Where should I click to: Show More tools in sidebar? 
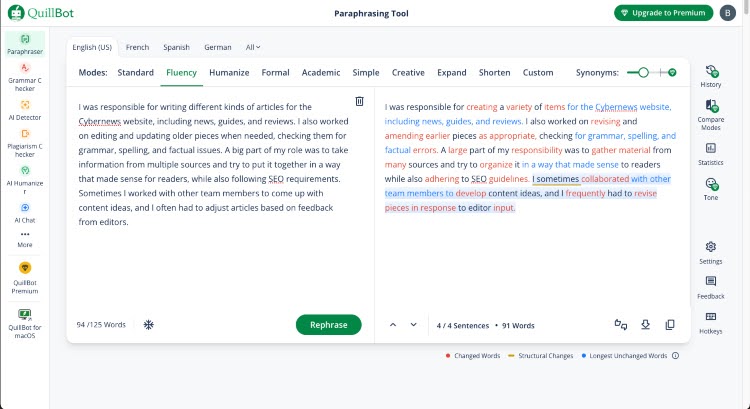[25, 239]
